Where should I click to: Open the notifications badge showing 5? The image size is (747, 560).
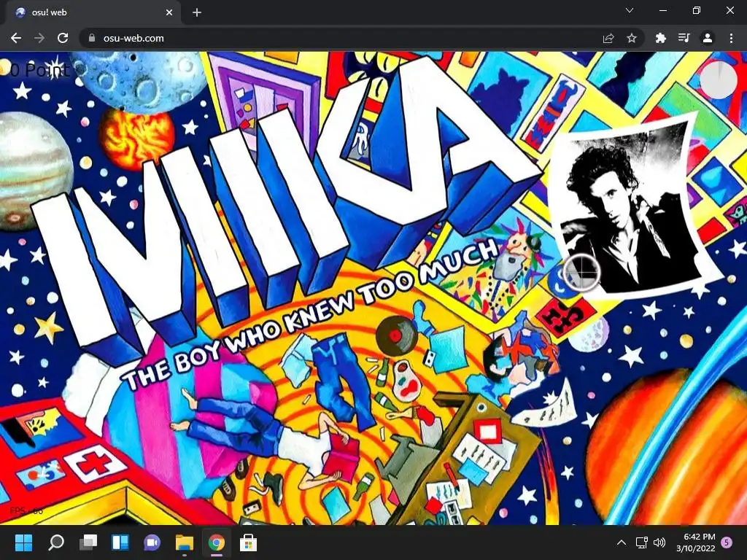[727, 542]
